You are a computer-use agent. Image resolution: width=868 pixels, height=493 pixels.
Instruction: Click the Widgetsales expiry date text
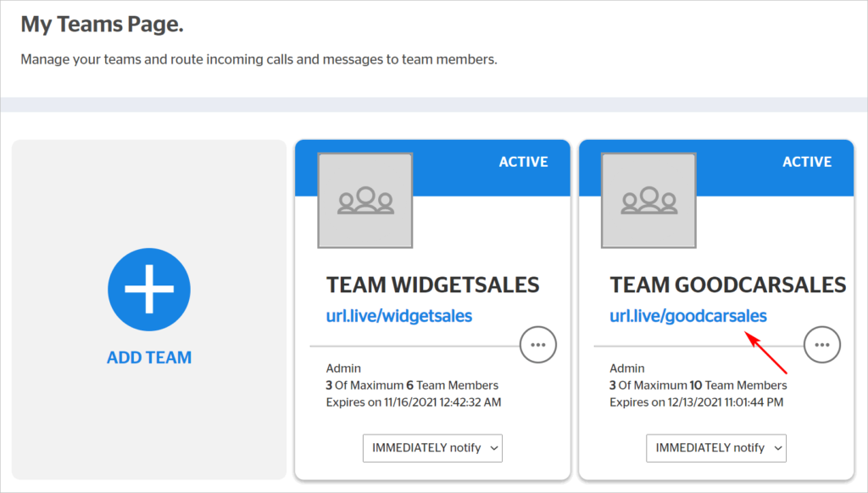(414, 402)
